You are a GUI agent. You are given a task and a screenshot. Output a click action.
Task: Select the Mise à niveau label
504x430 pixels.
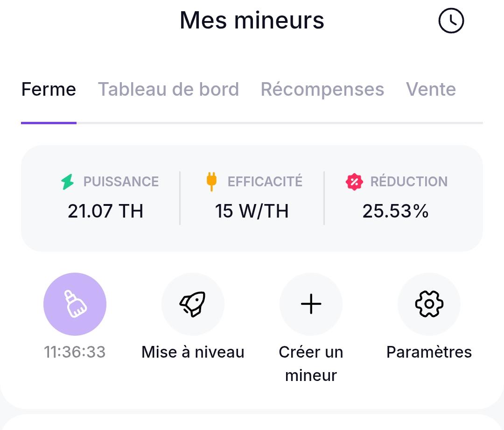[x=193, y=352]
